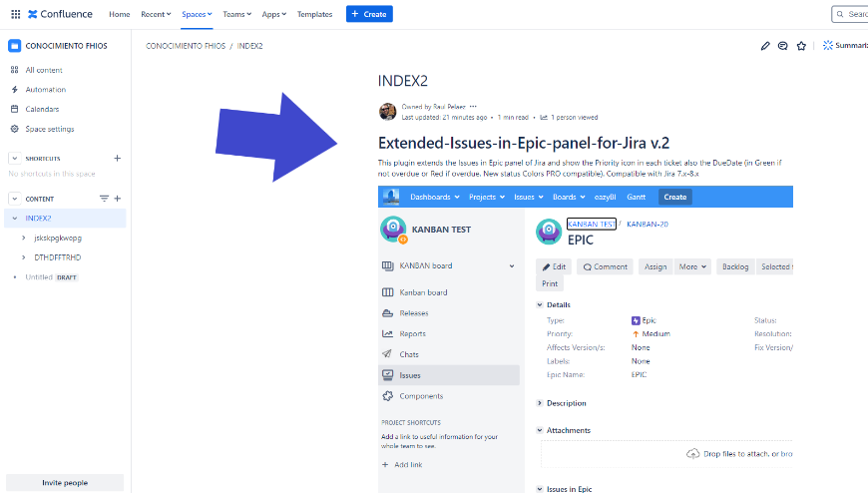Screen dimensions: 868x493
Task: Open the DTHDFFTRHD page
Action: 58,257
